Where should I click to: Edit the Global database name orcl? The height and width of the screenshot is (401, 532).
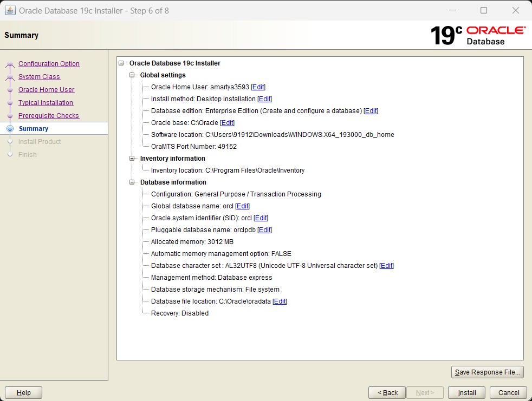[x=243, y=206]
